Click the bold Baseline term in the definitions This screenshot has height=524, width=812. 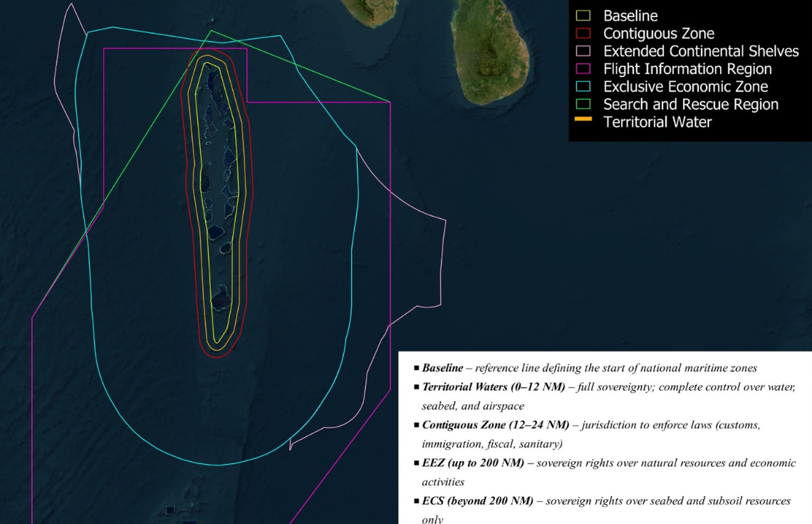(442, 369)
